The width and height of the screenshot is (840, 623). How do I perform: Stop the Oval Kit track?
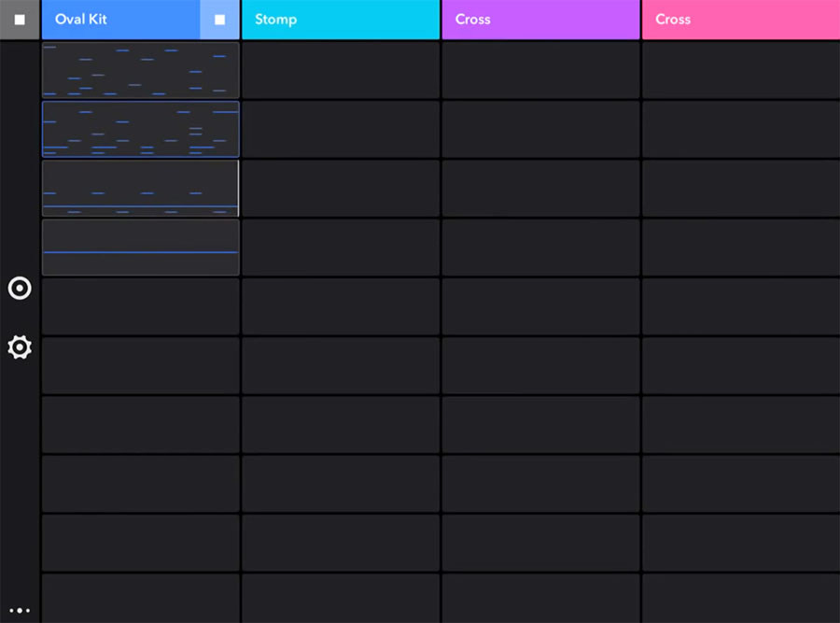click(x=219, y=20)
